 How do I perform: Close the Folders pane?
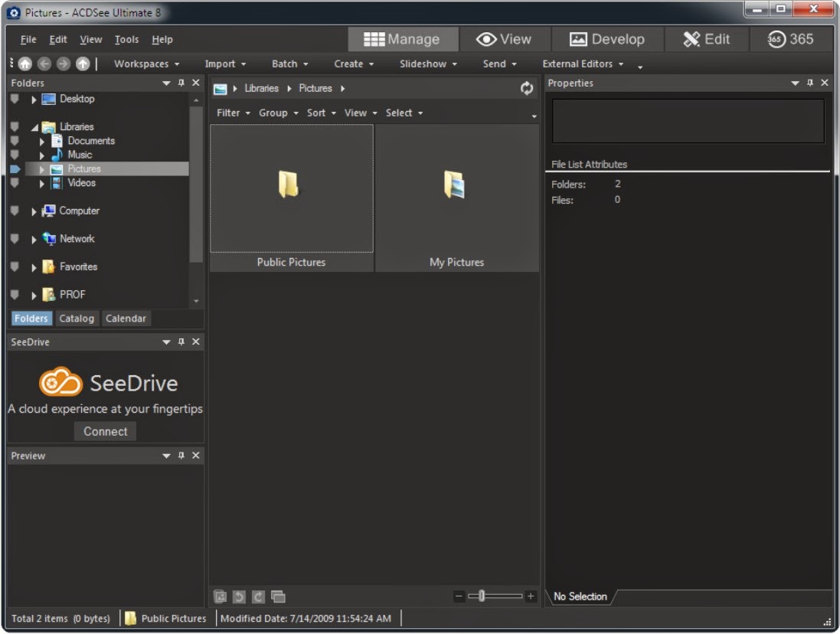point(196,83)
